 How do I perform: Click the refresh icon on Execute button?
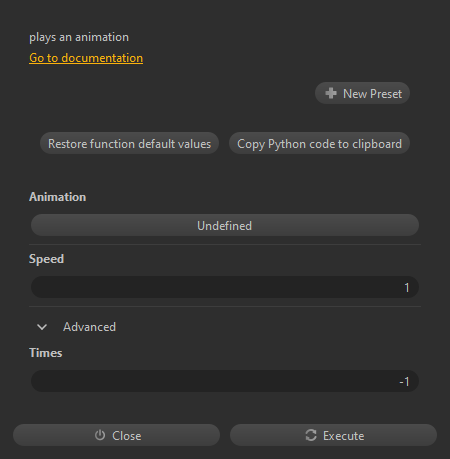point(311,435)
